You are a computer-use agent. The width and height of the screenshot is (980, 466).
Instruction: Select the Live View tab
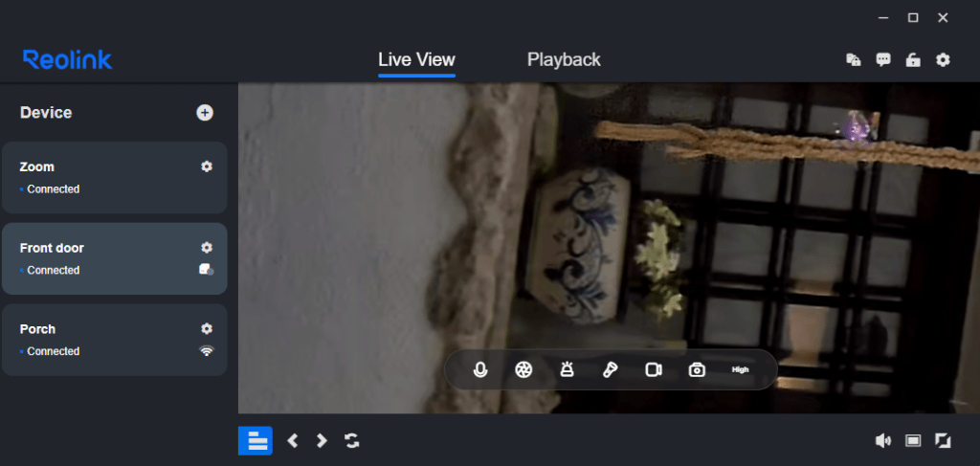416,59
